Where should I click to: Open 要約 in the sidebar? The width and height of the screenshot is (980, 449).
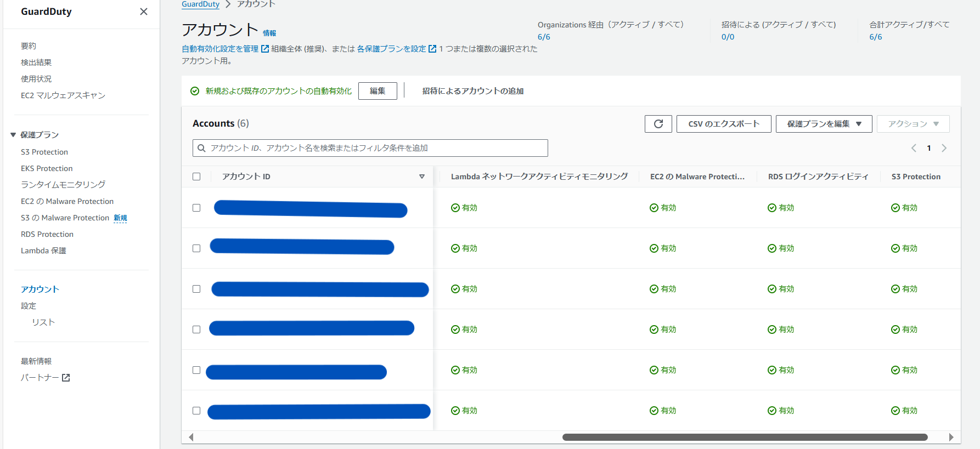point(29,46)
